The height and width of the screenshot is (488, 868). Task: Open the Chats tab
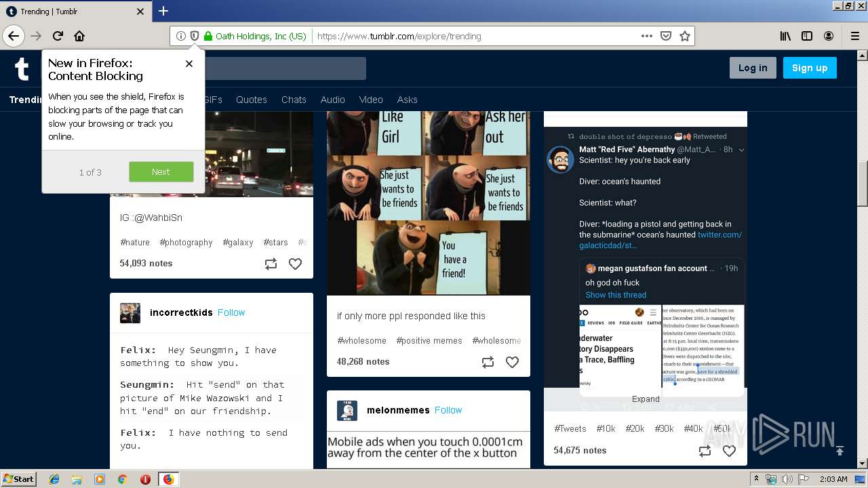tap(294, 100)
